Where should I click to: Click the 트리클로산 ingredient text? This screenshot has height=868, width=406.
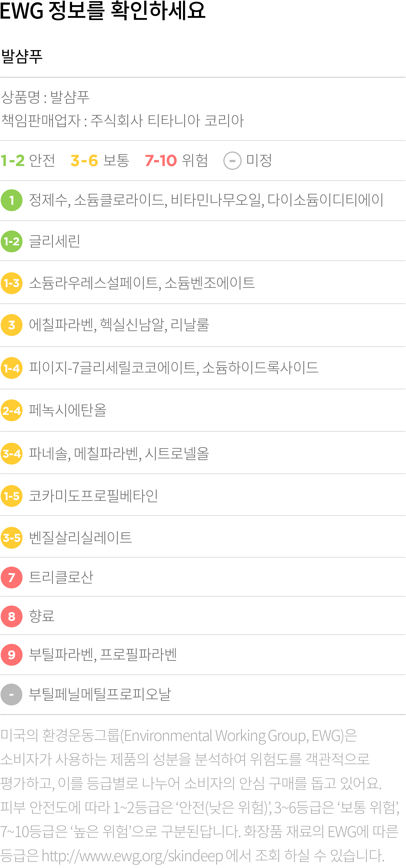point(61,577)
